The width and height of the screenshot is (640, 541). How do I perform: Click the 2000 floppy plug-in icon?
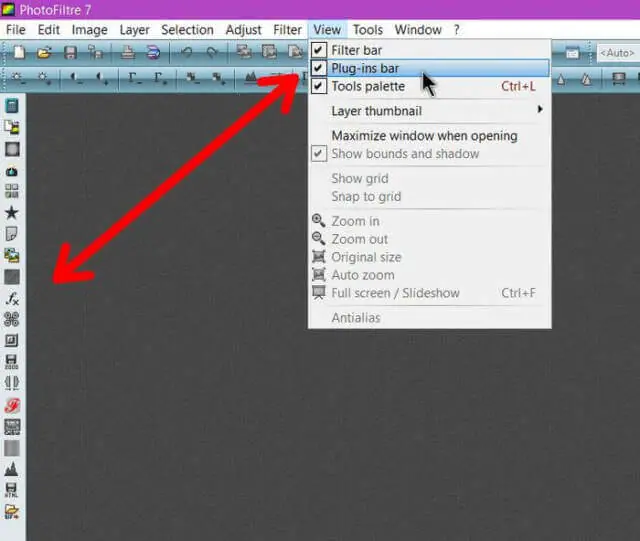coord(11,362)
